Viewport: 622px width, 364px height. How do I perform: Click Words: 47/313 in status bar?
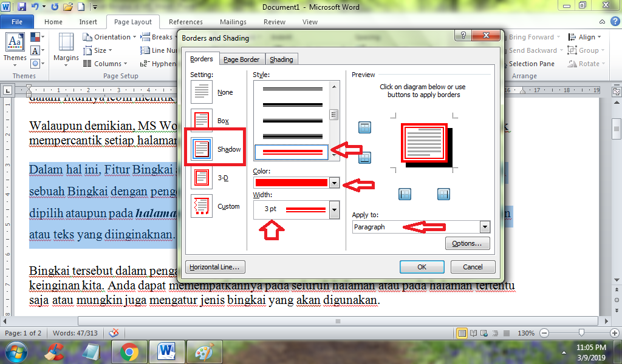pyautogui.click(x=75, y=333)
